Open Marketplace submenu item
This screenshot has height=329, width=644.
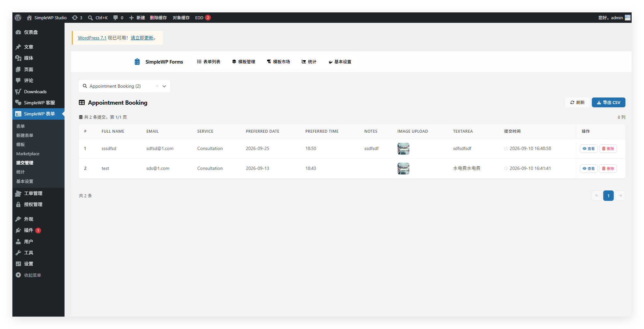pos(28,154)
